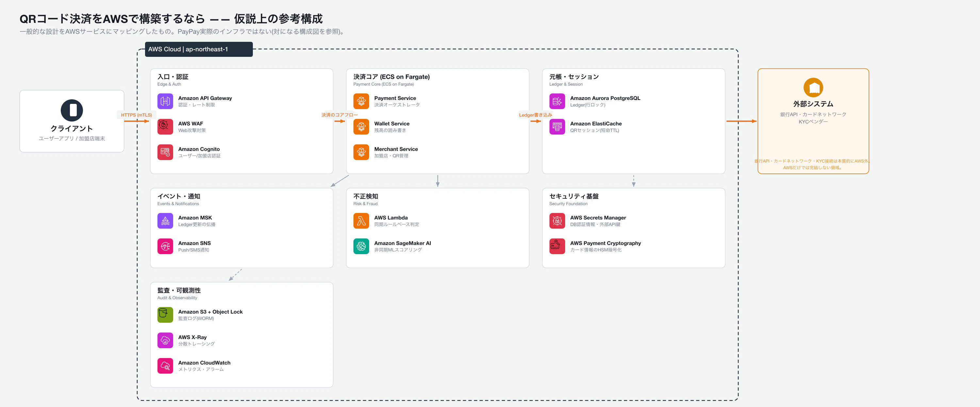
Task: Click the Ledger書き込み arrow label
Action: click(x=535, y=115)
